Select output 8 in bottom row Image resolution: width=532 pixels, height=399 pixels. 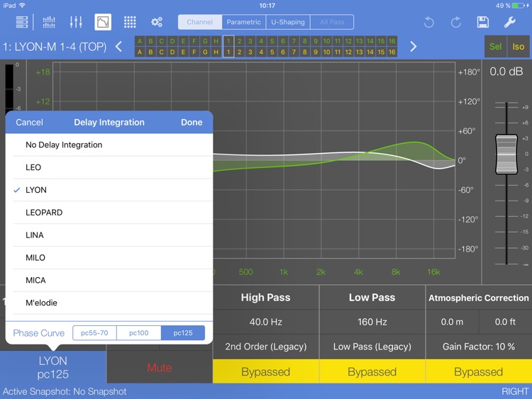(305, 52)
